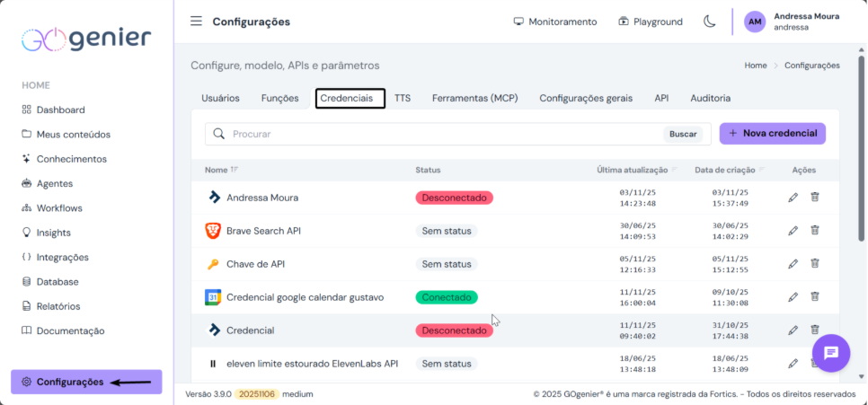Open Dashboard in the sidebar
This screenshot has height=405, width=868.
(53, 110)
